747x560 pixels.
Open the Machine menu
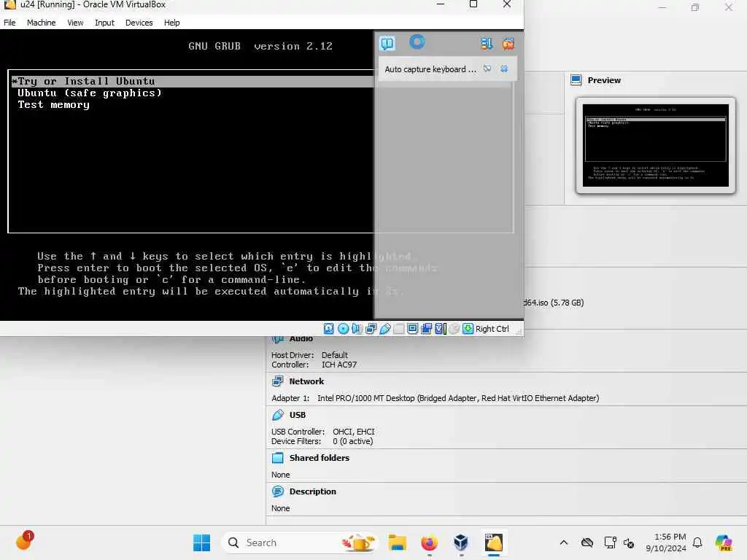coord(41,23)
